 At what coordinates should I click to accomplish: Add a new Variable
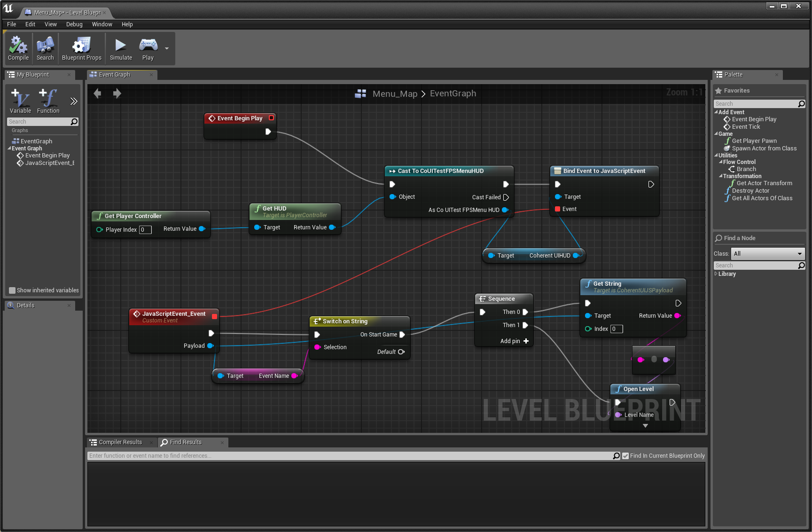[x=20, y=101]
